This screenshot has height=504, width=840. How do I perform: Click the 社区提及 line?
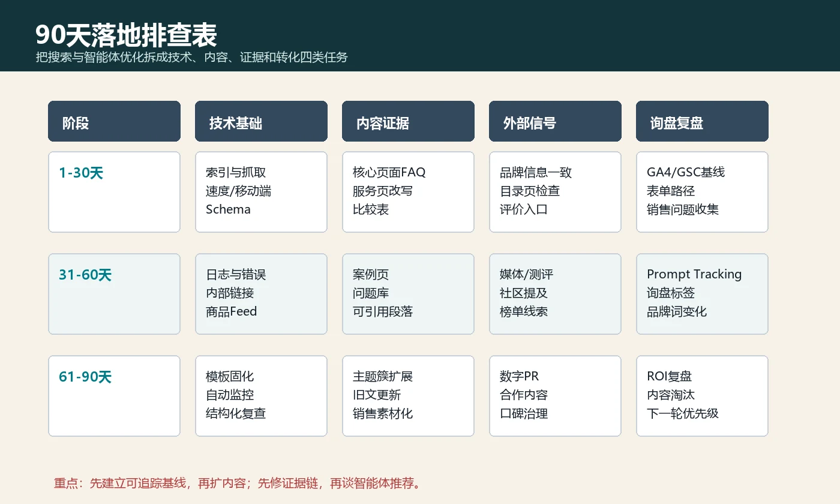coord(524,293)
